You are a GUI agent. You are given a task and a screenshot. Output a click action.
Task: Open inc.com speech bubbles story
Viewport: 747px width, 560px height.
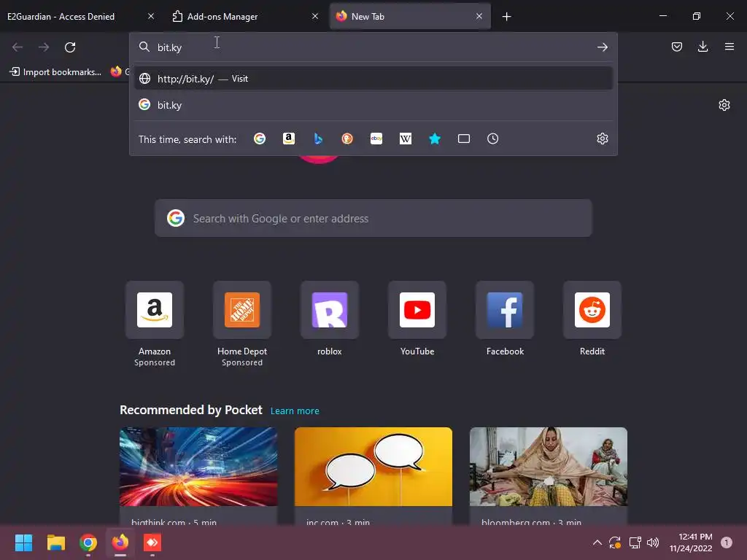373,467
